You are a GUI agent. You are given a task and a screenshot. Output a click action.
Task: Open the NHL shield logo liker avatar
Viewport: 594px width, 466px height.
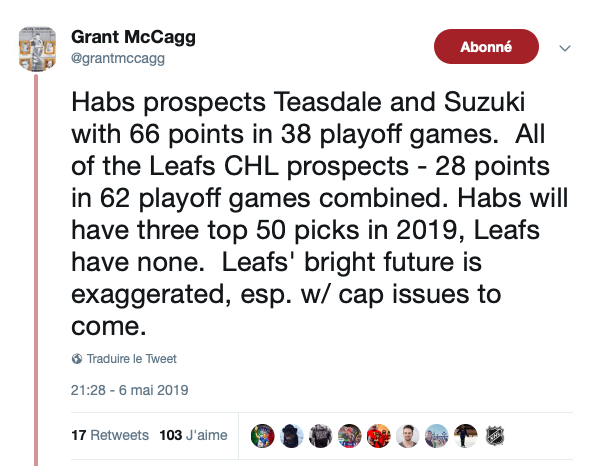(495, 436)
